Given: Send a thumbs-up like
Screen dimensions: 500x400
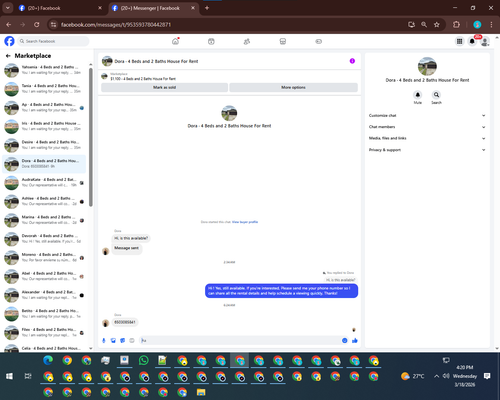Looking at the screenshot, I should 355,340.
